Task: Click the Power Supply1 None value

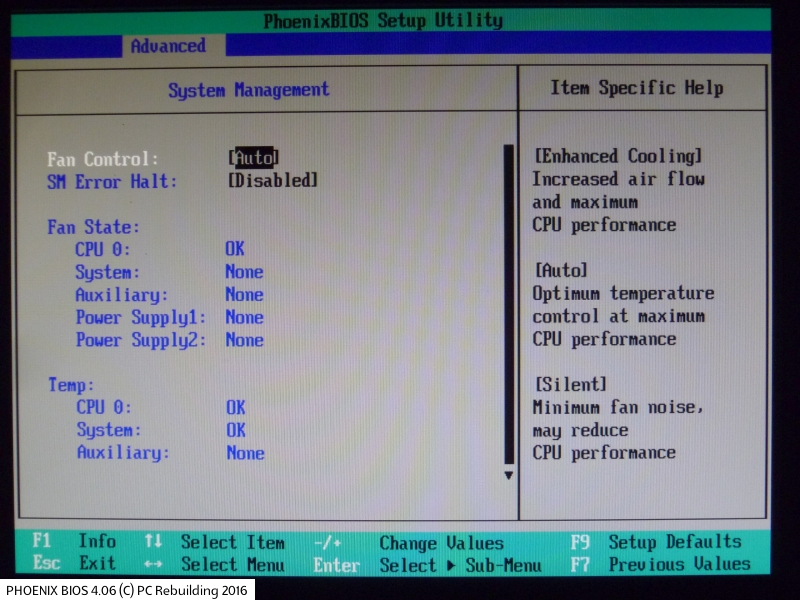Action: click(x=244, y=317)
